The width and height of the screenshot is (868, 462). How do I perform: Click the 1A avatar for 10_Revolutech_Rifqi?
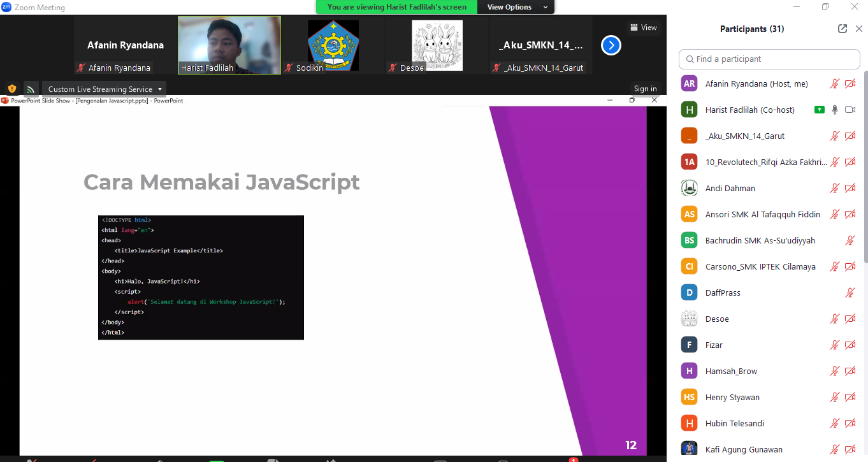point(689,162)
